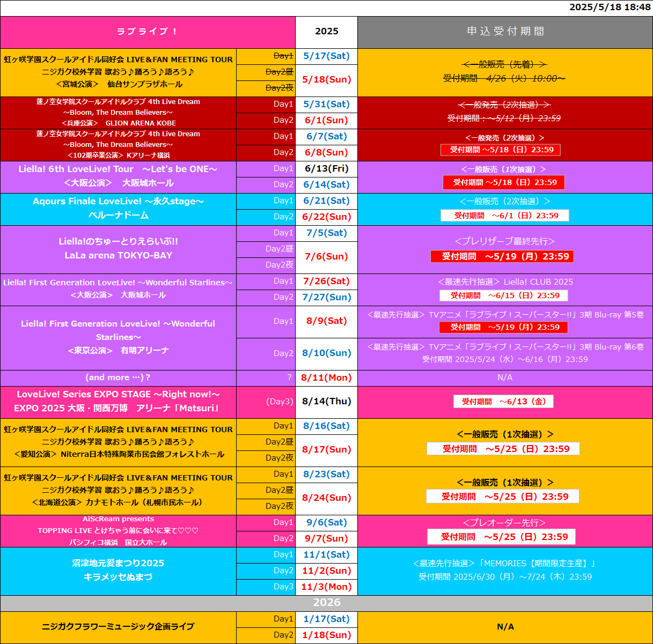Click the date cell 5/17(Sat)
The width and height of the screenshot is (653, 644).
pyautogui.click(x=326, y=56)
